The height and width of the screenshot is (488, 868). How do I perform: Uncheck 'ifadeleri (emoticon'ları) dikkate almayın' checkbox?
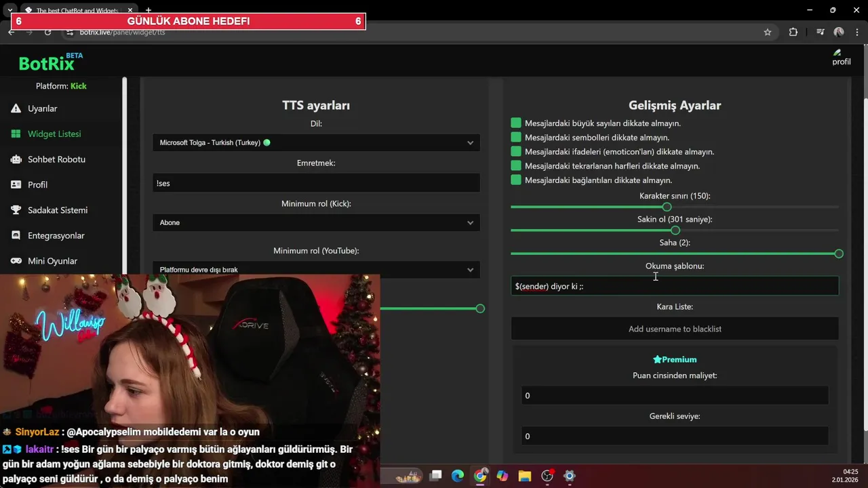point(516,151)
